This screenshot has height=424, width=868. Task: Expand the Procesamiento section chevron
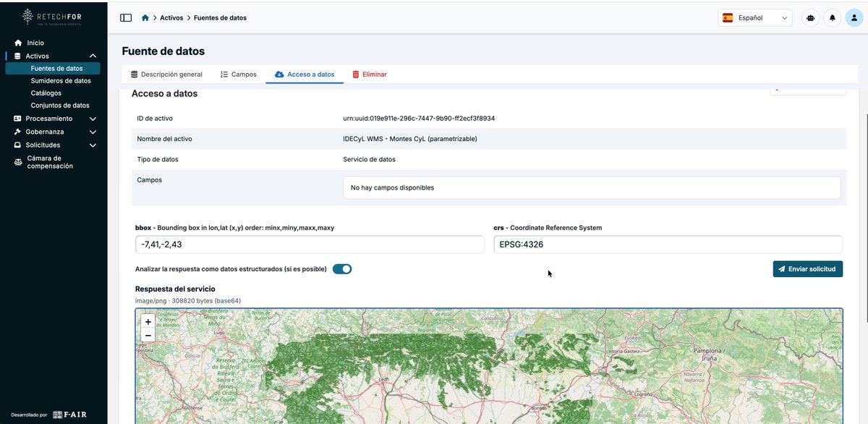pos(93,119)
